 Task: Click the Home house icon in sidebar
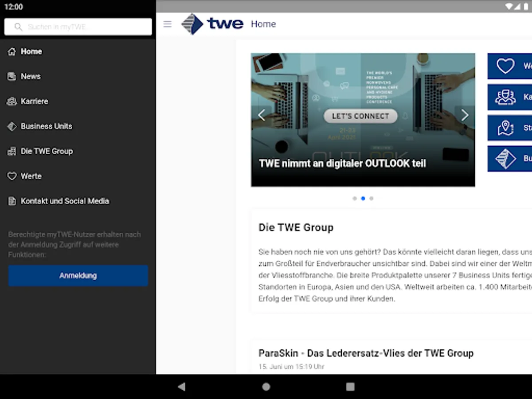tap(12, 51)
